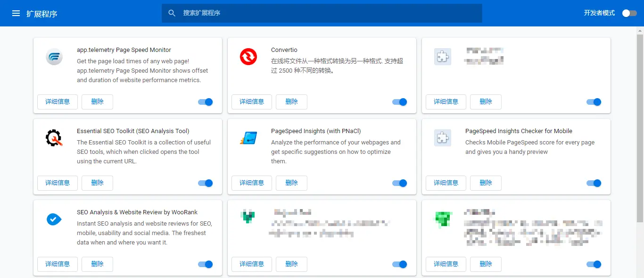This screenshot has width=644, height=278.
Task: Click the search magnifier icon
Action: point(172,13)
